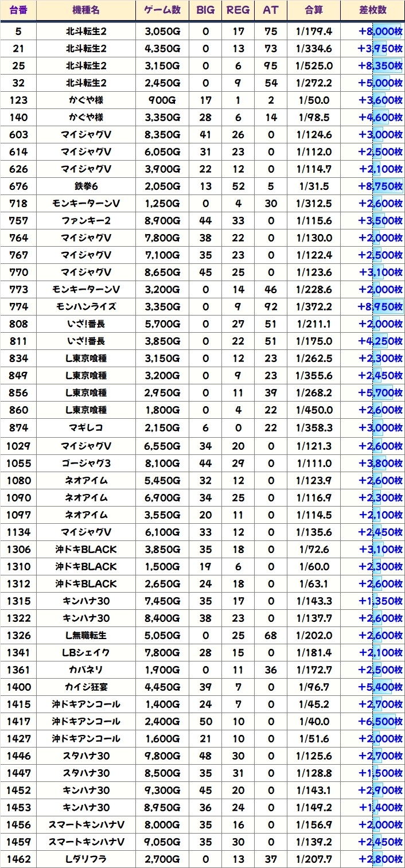The width and height of the screenshot is (405, 868).
Task: Sort by the 合算 column header
Action: 314,10
